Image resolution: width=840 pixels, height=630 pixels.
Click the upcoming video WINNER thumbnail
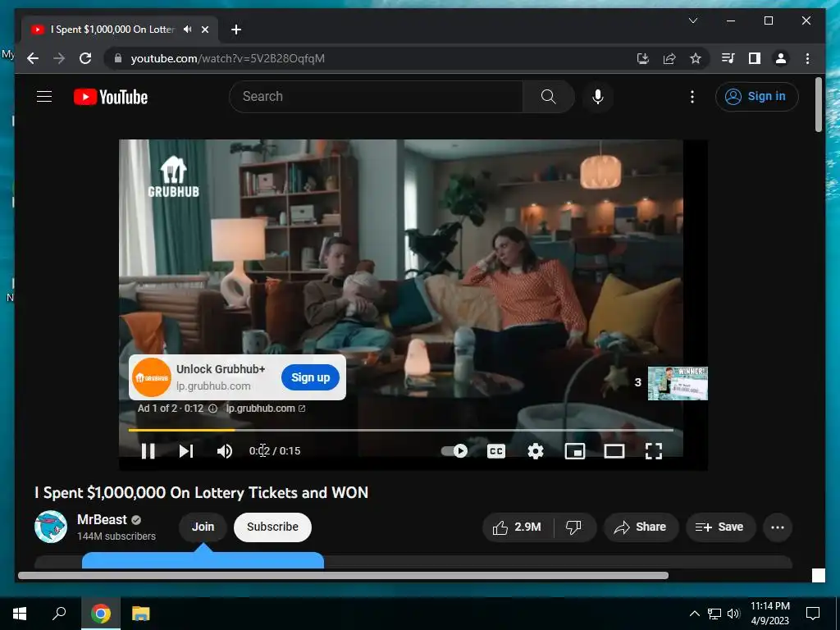tap(678, 383)
